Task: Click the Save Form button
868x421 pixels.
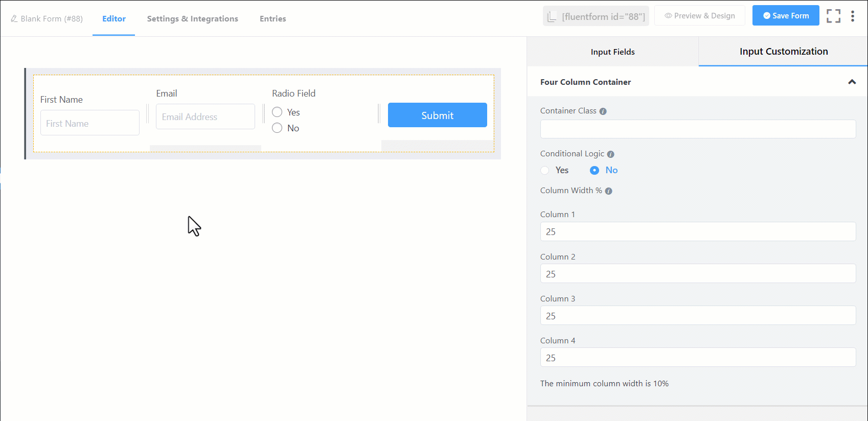Action: [785, 16]
